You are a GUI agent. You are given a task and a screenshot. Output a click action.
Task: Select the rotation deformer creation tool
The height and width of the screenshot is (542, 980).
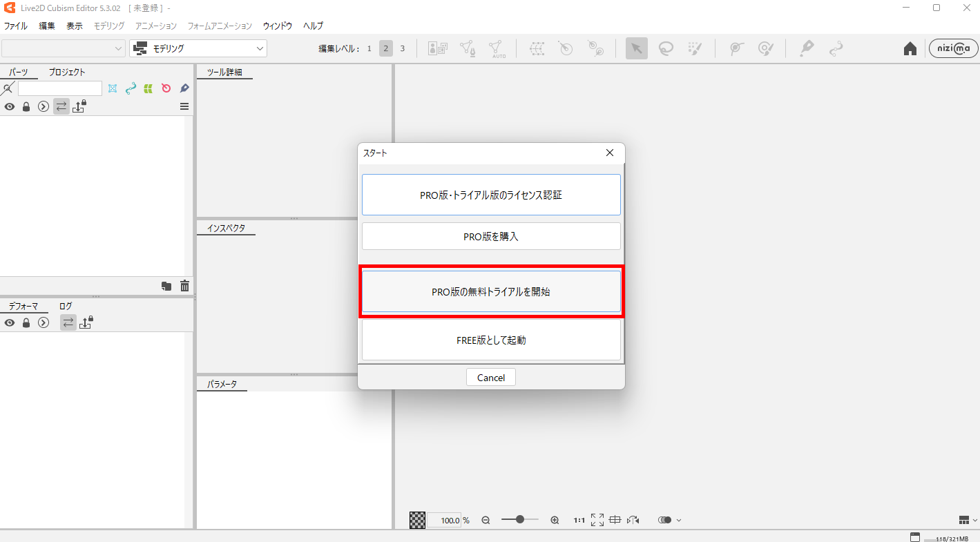(595, 48)
